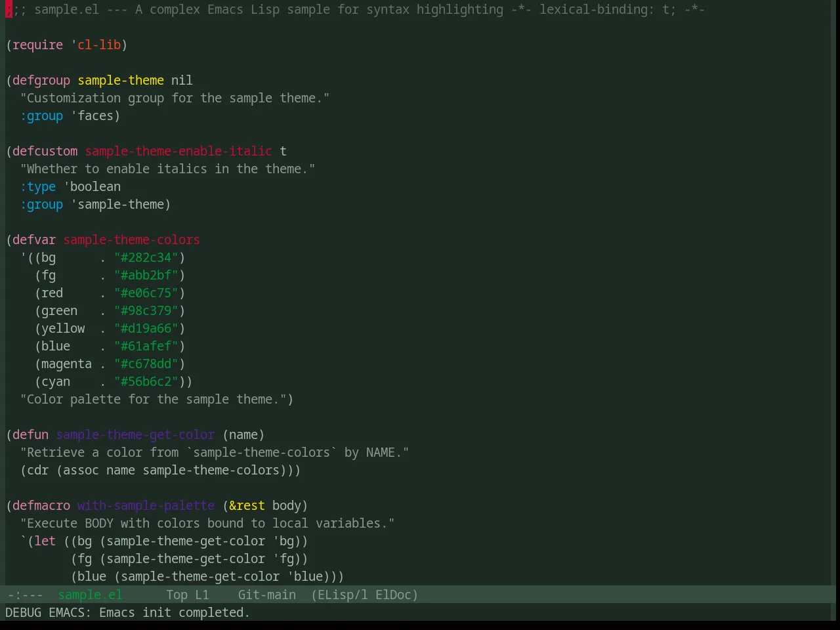Click on 'let' keyword in macro body
The width and height of the screenshot is (840, 630).
pyautogui.click(x=45, y=541)
